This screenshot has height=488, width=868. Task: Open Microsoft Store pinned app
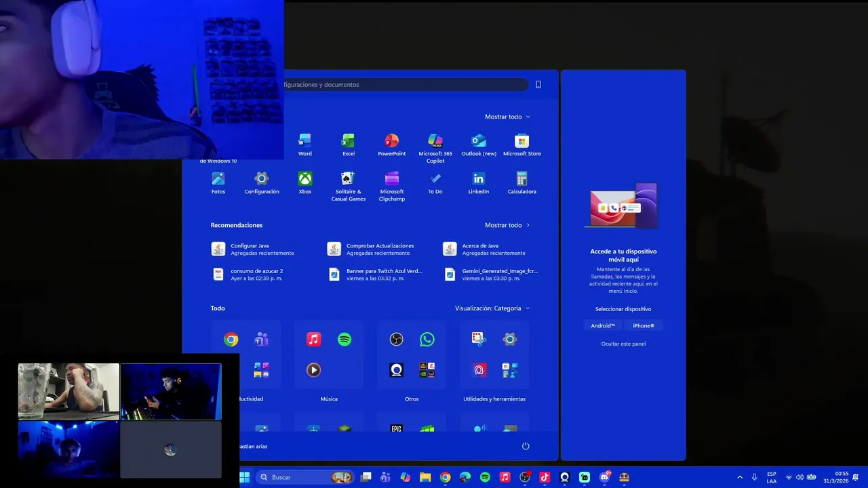tap(522, 145)
